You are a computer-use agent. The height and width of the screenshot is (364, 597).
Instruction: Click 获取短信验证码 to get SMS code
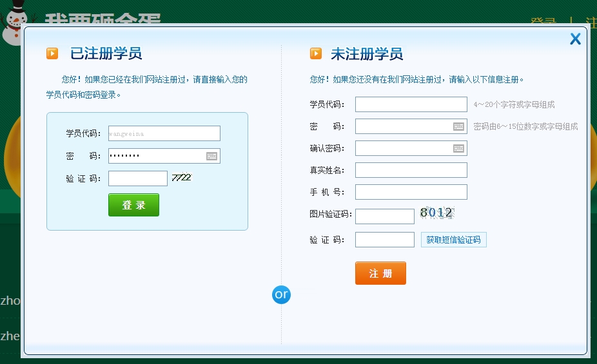453,240
